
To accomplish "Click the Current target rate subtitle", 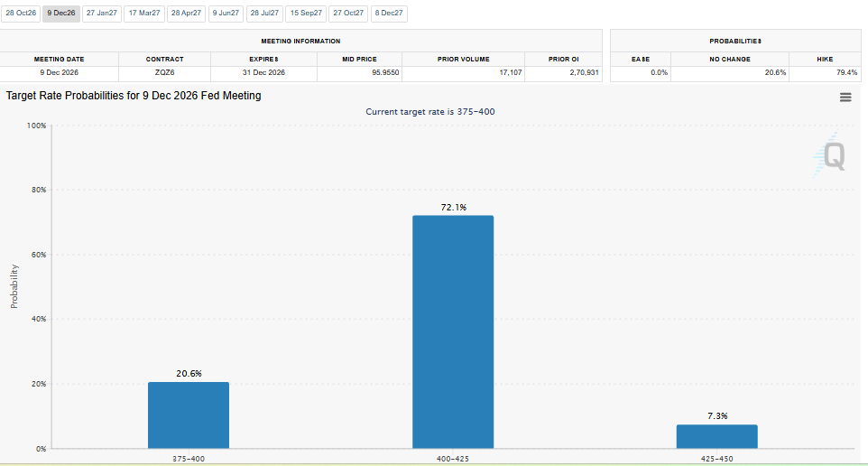I will [430, 111].
